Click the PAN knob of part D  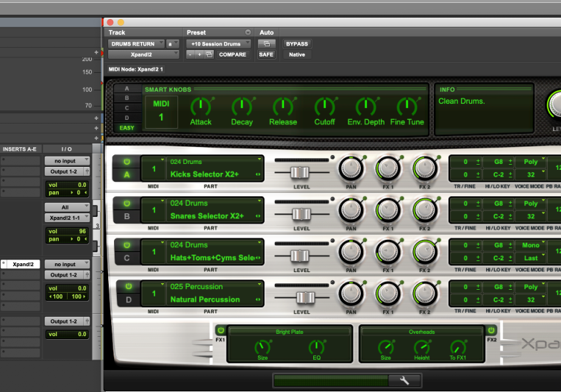pyautogui.click(x=351, y=293)
